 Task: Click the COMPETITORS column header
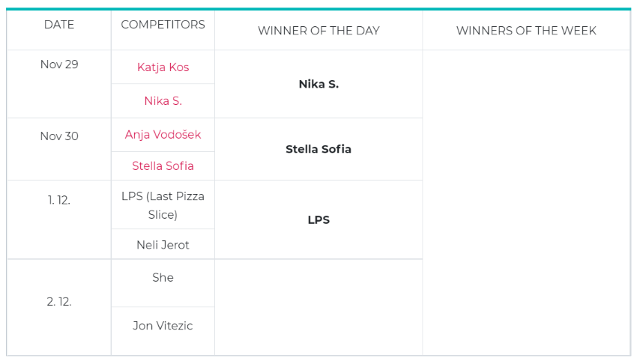click(163, 25)
